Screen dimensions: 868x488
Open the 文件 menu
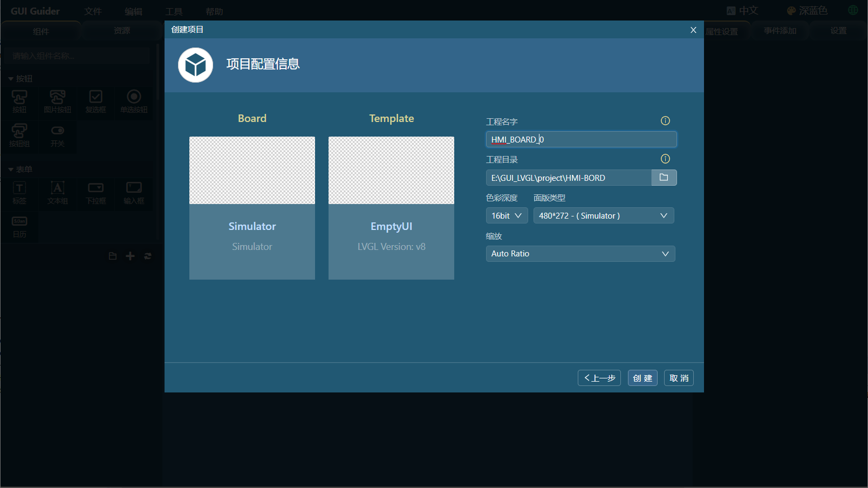93,11
